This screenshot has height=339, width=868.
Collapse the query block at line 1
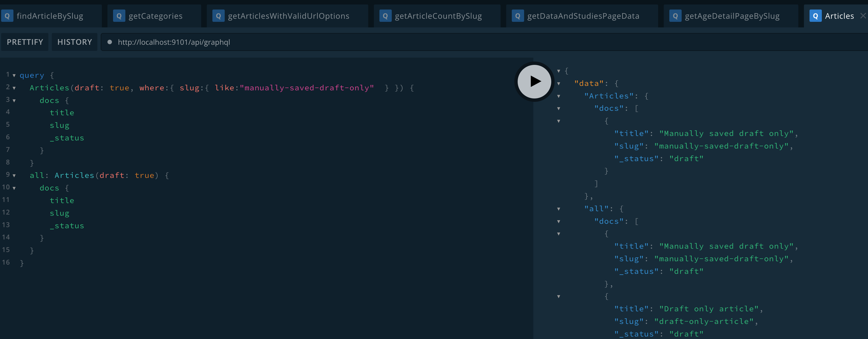[x=14, y=76]
